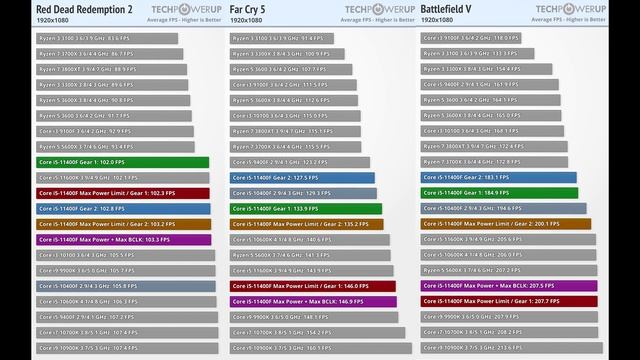Select the Core i9-10900K 160.1 FPS bar
The height and width of the screenshot is (360, 640).
321,349
